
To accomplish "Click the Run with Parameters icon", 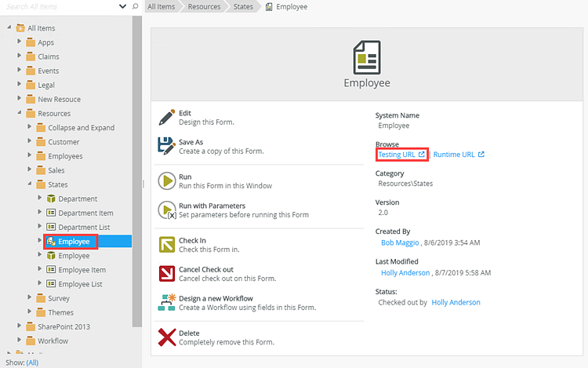I will pos(167,210).
